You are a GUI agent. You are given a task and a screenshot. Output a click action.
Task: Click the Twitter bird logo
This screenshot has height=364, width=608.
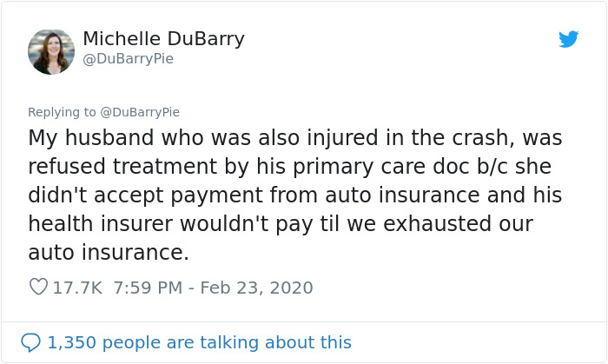click(569, 39)
